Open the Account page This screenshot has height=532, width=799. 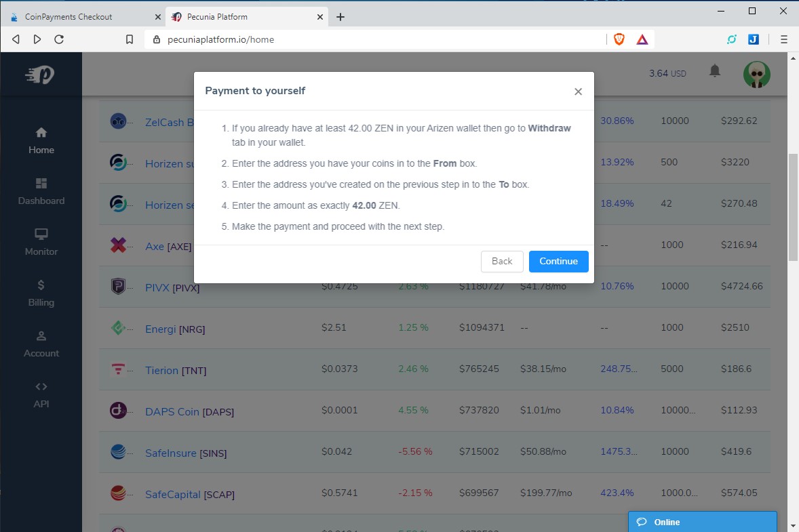pos(41,345)
